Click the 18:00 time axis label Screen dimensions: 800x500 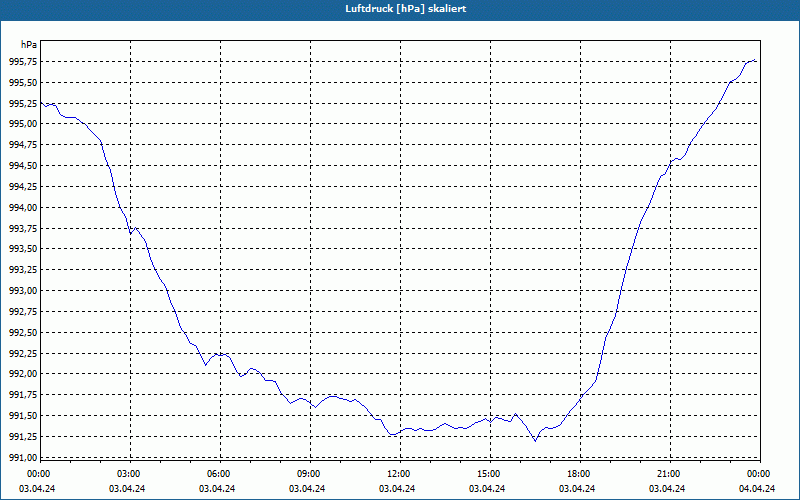click(x=580, y=473)
